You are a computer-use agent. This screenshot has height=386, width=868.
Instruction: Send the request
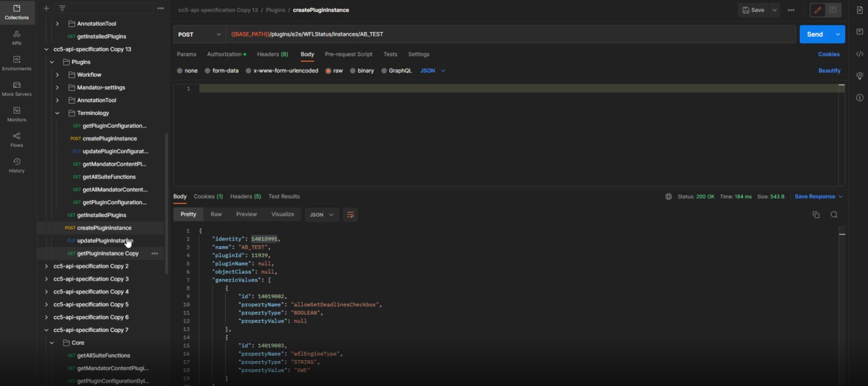pos(814,34)
